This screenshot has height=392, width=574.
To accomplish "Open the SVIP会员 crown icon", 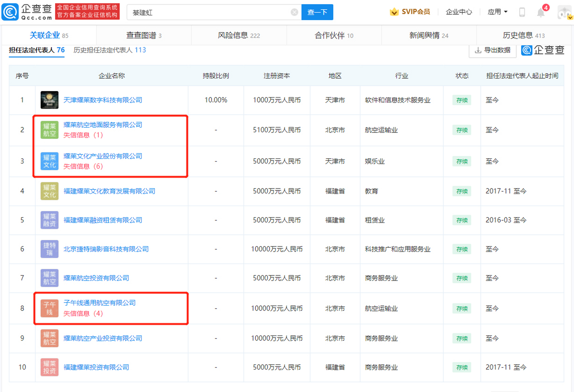I will (x=394, y=12).
